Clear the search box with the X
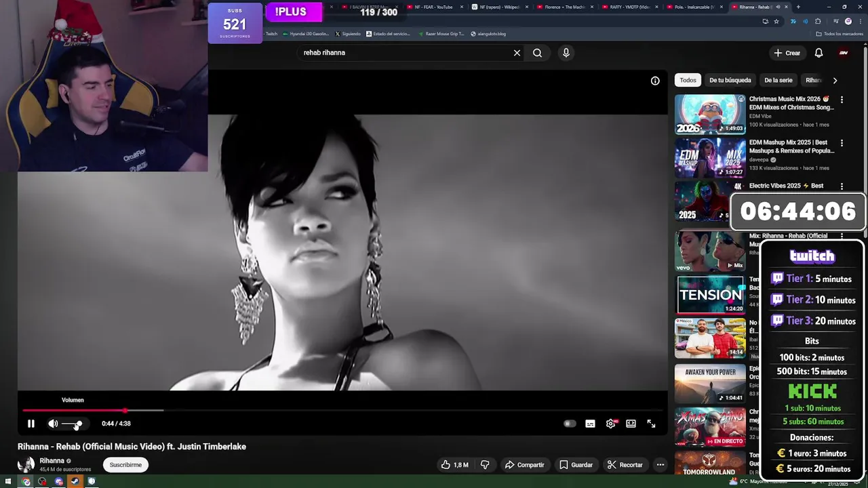This screenshot has height=488, width=868. pyautogui.click(x=517, y=53)
